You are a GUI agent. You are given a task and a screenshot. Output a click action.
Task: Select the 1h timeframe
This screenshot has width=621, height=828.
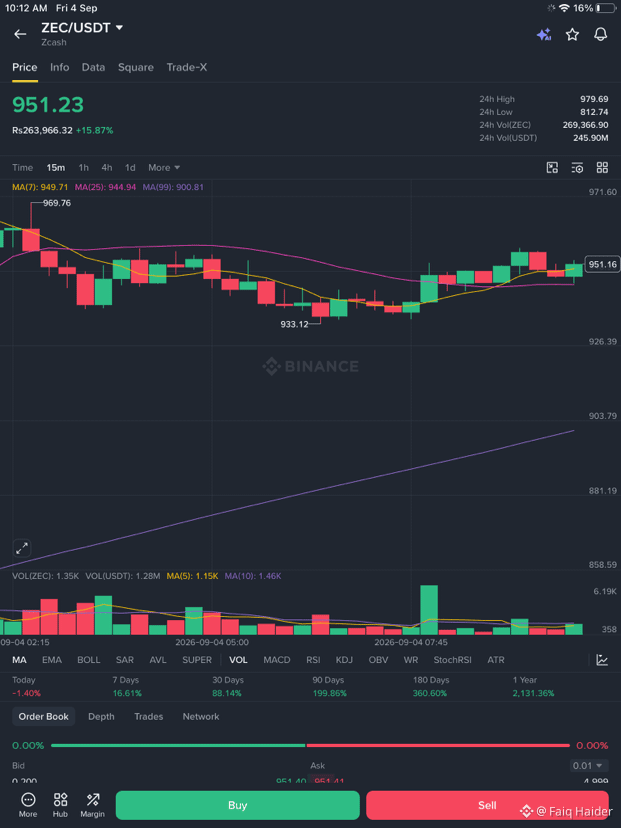[x=83, y=167]
